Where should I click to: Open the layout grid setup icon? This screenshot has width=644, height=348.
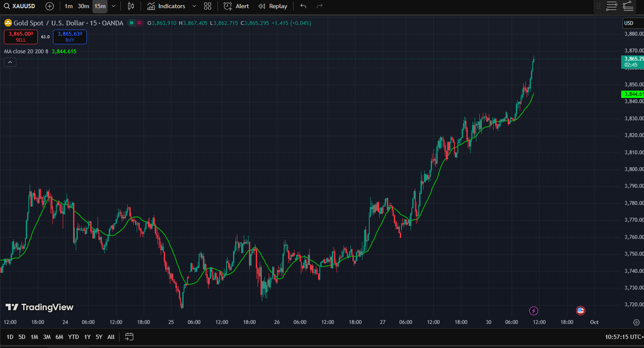[x=208, y=6]
